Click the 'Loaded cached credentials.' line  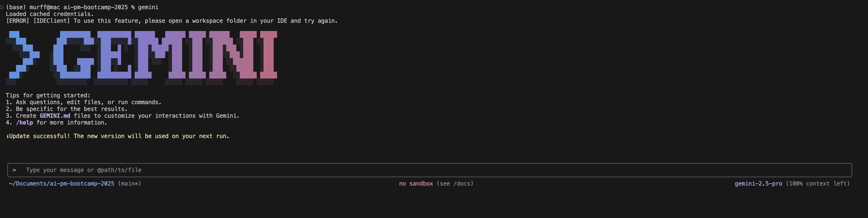pos(50,14)
